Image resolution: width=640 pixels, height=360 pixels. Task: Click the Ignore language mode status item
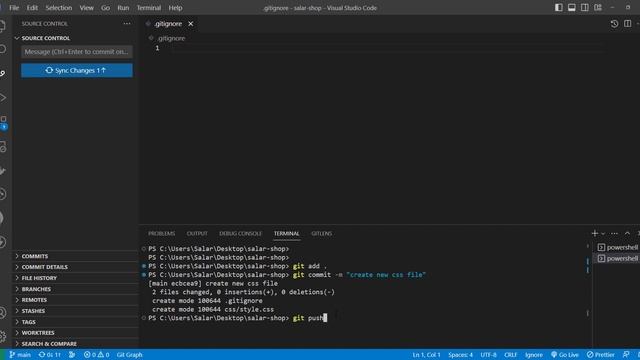tap(533, 355)
